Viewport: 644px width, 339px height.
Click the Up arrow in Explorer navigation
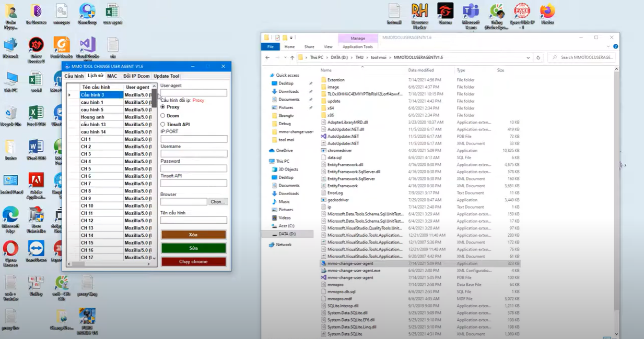(x=292, y=57)
